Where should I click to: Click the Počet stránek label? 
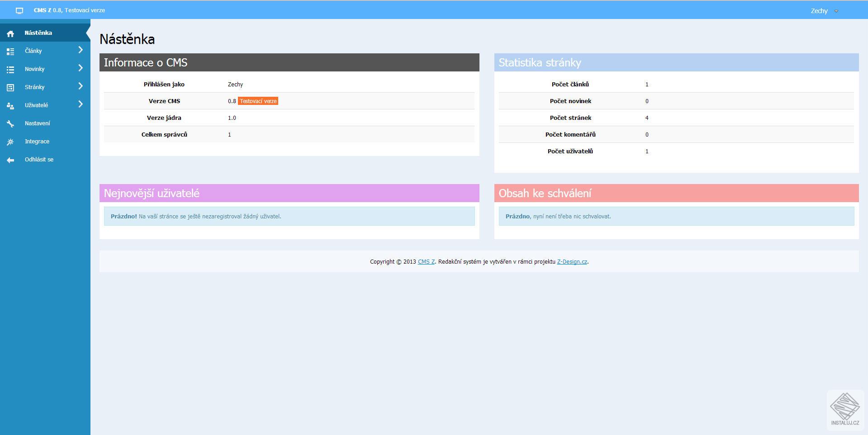[x=570, y=118]
